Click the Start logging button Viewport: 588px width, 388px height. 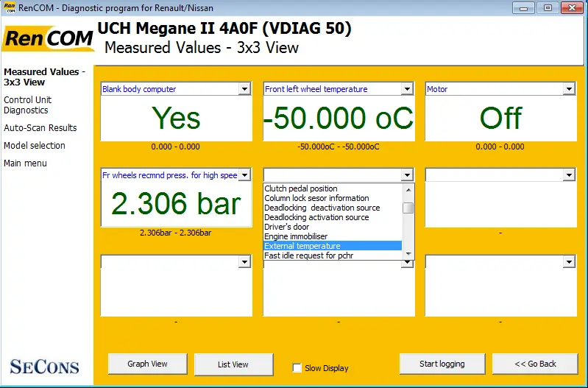click(x=442, y=364)
